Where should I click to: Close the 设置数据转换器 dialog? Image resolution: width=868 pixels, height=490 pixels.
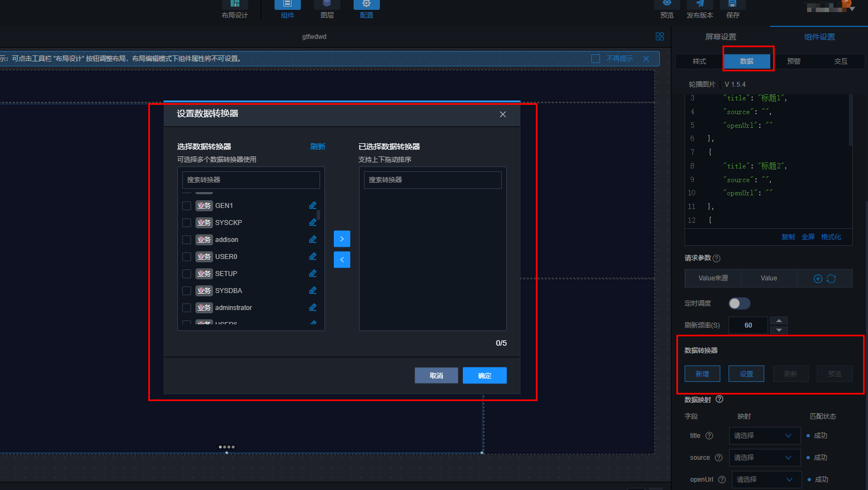click(x=503, y=114)
